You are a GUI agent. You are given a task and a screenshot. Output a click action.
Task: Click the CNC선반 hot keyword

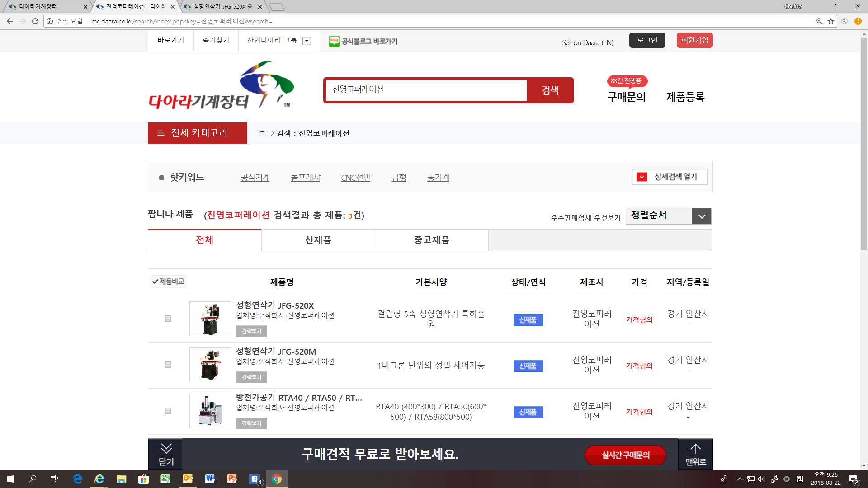(356, 178)
